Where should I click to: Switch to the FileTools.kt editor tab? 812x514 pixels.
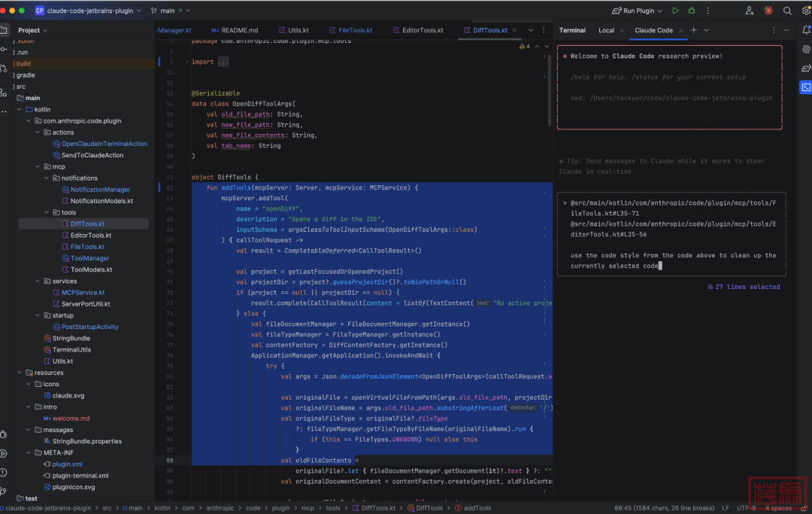[x=350, y=30]
